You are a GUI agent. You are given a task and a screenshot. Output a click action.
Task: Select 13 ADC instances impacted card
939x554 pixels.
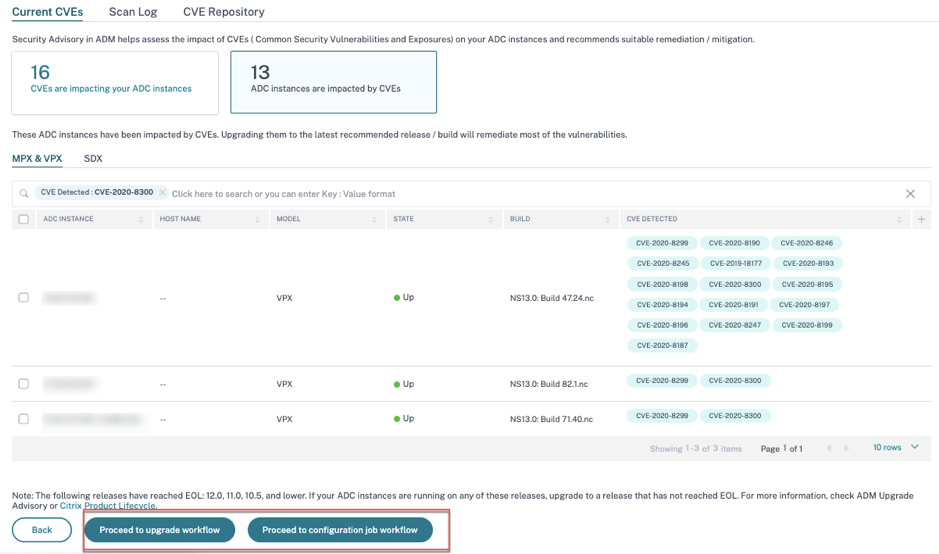click(x=334, y=83)
